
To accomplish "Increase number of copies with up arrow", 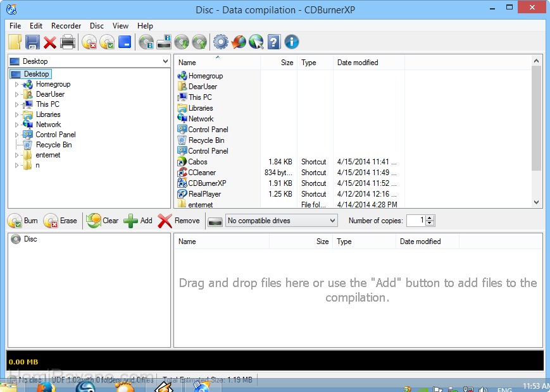I will point(430,217).
